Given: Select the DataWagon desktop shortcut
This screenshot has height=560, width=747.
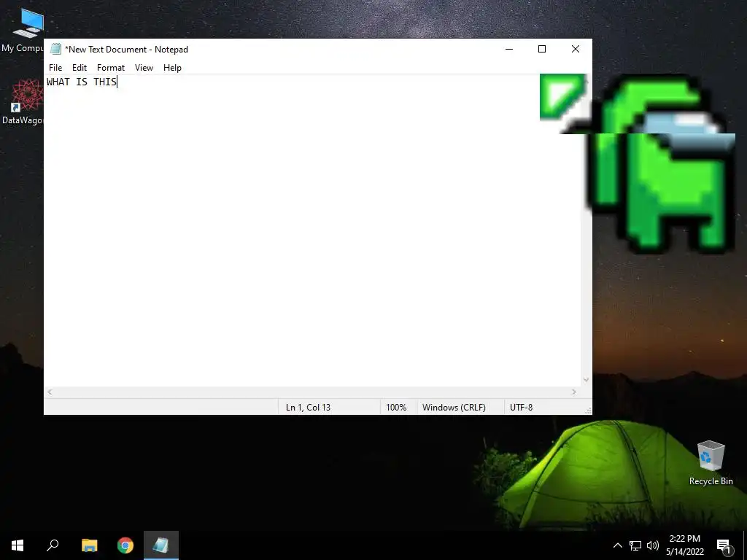Looking at the screenshot, I should [23, 102].
